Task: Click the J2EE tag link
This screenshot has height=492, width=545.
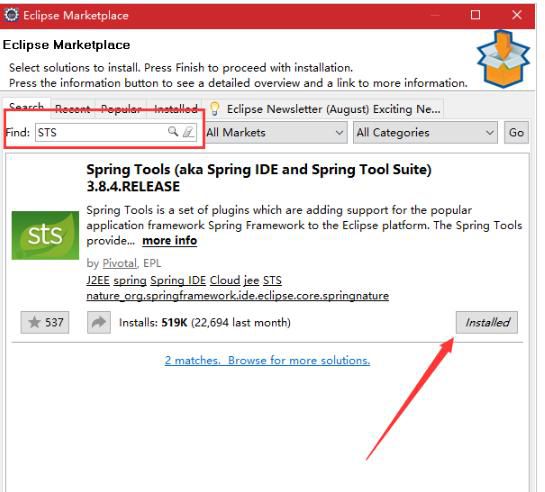Action: coord(98,280)
